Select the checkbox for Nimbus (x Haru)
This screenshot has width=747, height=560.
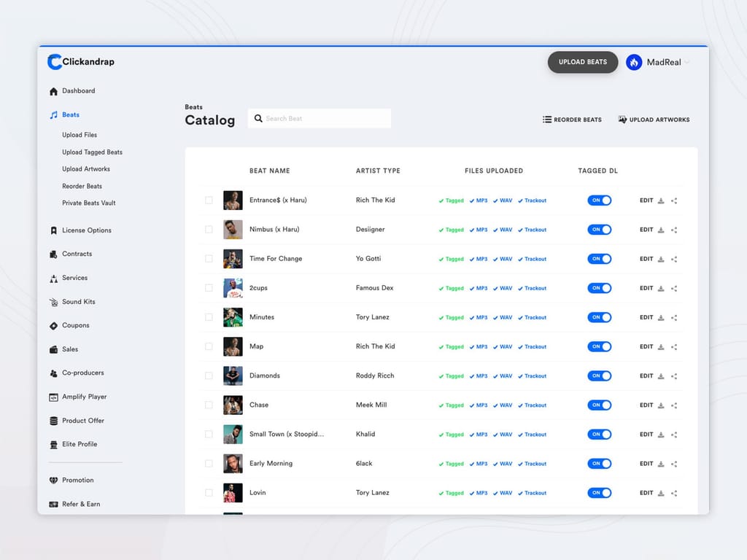209,230
